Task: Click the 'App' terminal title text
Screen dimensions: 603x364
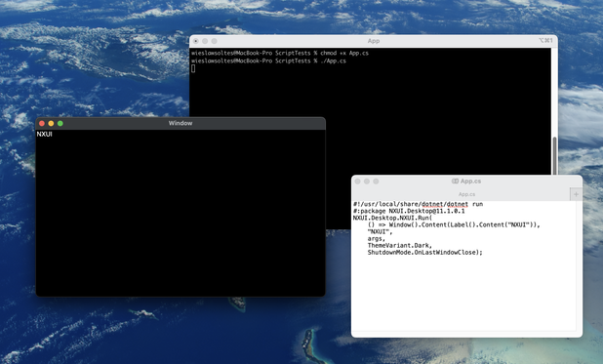Action: tap(374, 41)
